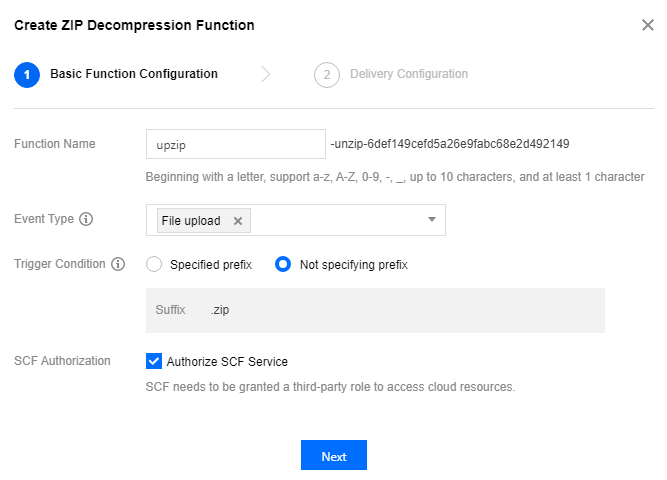
Task: Remove the File upload tag
Action: pyautogui.click(x=237, y=221)
